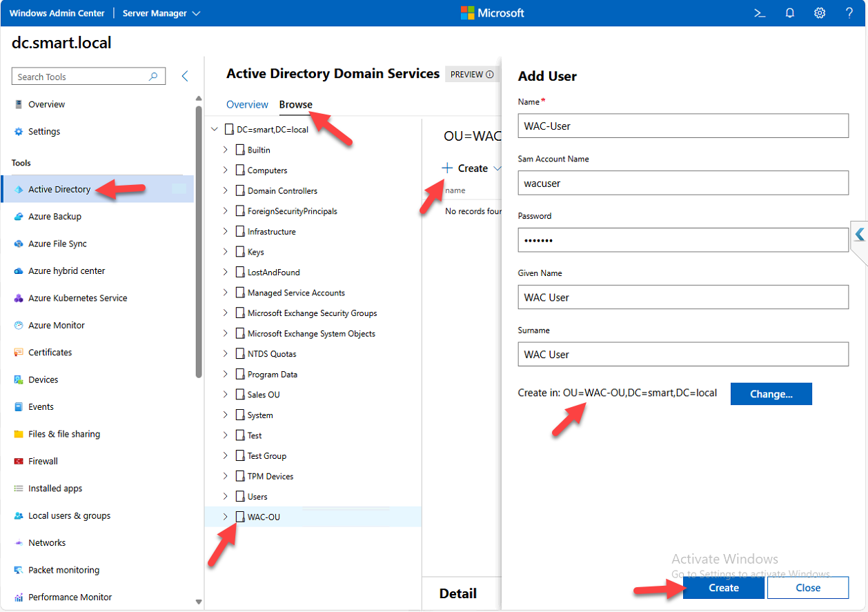This screenshot has height=612, width=868.
Task: Switch to the Browse tab
Action: (296, 104)
